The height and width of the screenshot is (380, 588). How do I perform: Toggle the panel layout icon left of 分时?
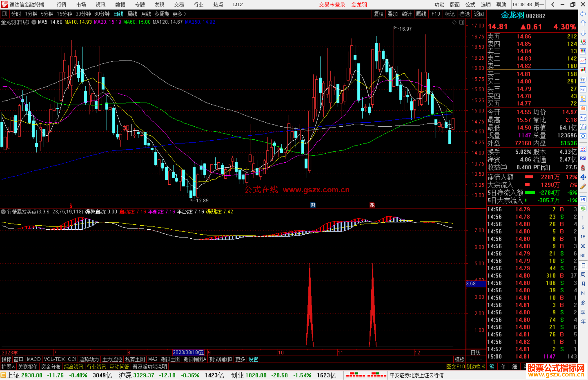point(5,14)
